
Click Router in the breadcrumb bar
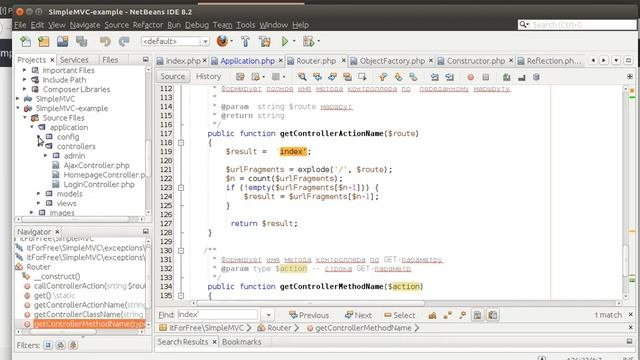pyautogui.click(x=279, y=328)
